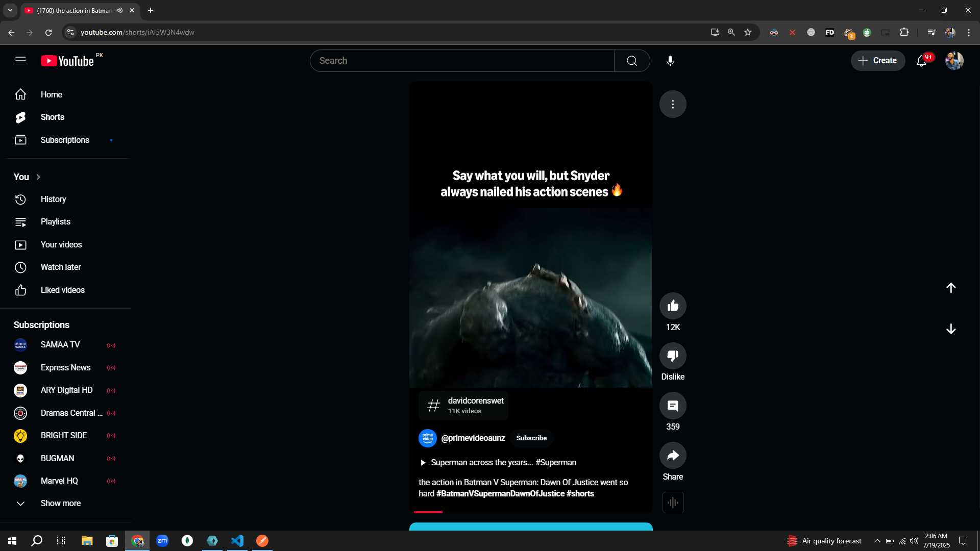Click into the Search input field
The height and width of the screenshot is (551, 980).
tap(462, 61)
